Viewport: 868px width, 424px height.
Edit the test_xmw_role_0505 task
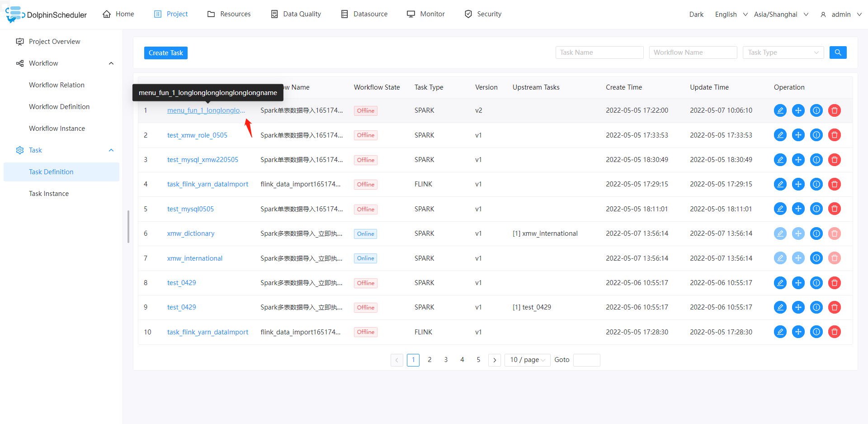[780, 135]
